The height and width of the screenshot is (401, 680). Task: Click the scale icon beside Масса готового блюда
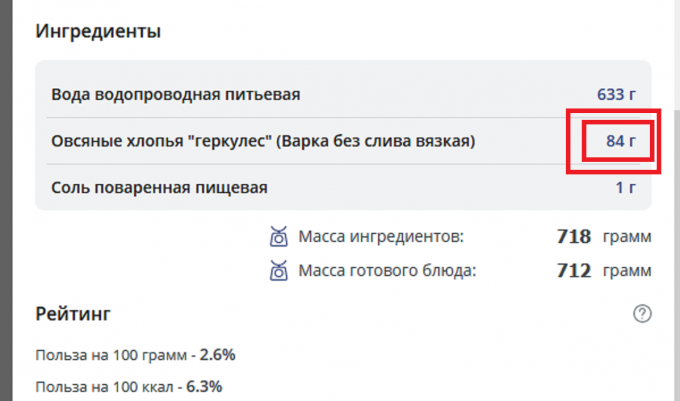pyautogui.click(x=278, y=271)
